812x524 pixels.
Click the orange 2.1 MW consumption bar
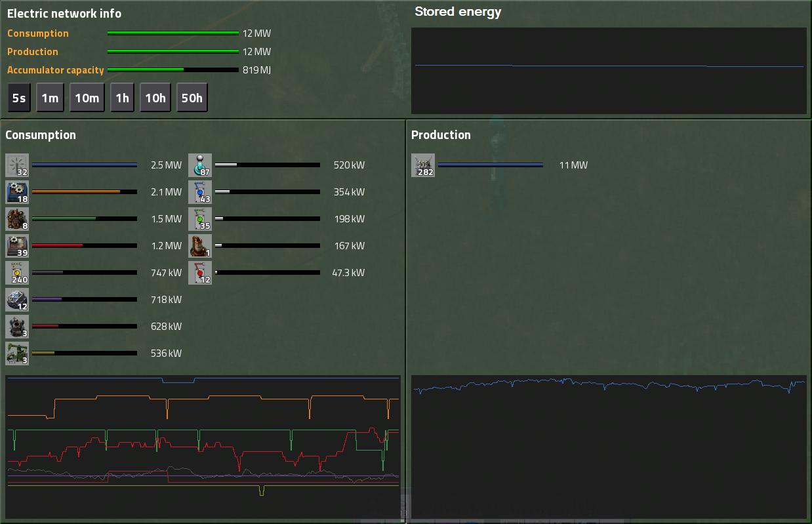click(85, 192)
